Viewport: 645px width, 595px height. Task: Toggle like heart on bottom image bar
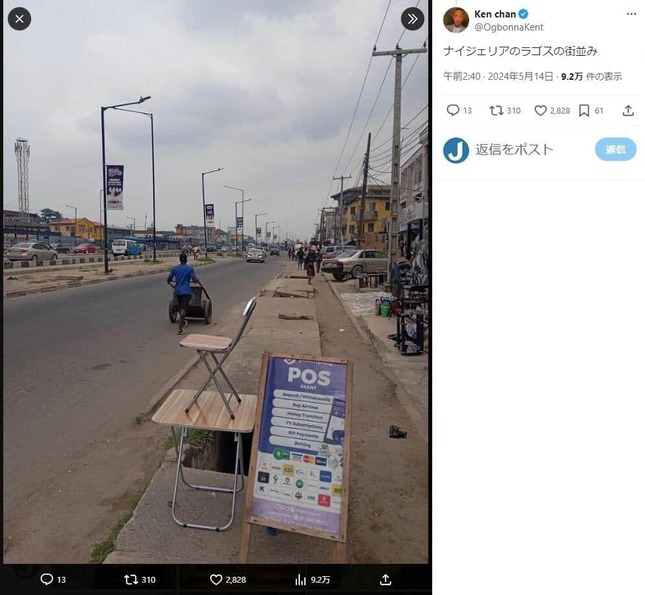point(216,579)
